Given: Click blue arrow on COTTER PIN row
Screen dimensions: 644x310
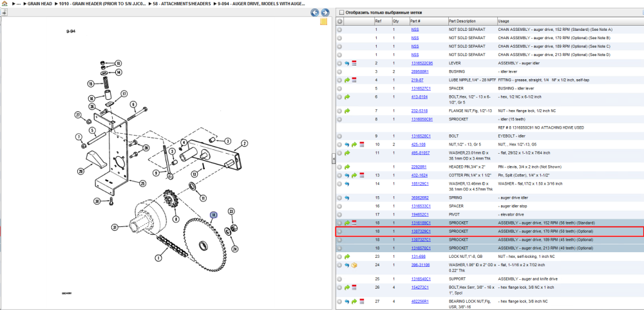Looking at the screenshot, I should tap(347, 175).
